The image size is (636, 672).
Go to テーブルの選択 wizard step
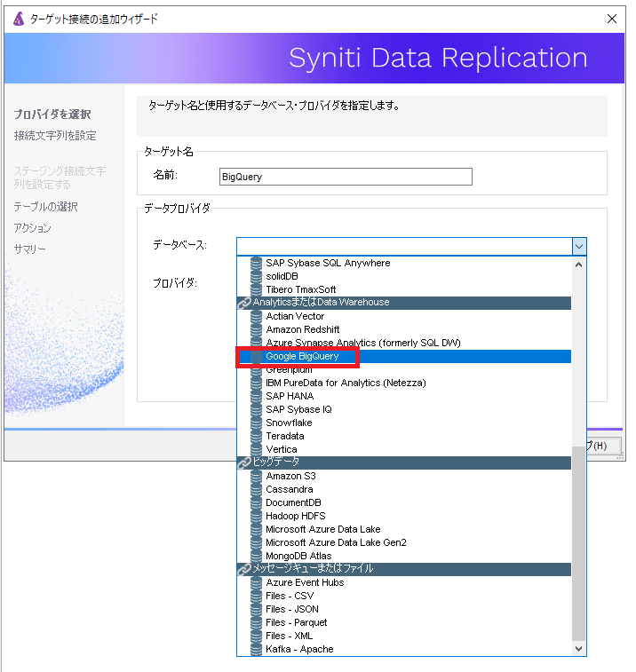pyautogui.click(x=45, y=207)
